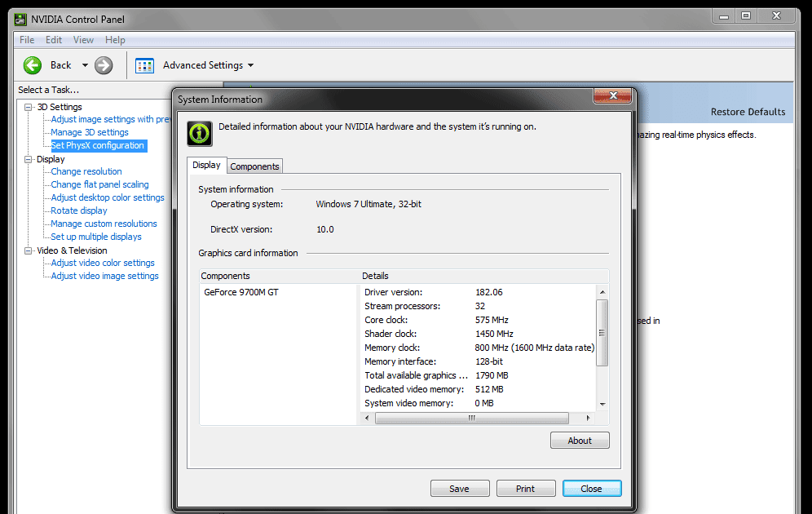Maximize the NVIDIA Control Panel window
812x514 pixels.
point(746,16)
